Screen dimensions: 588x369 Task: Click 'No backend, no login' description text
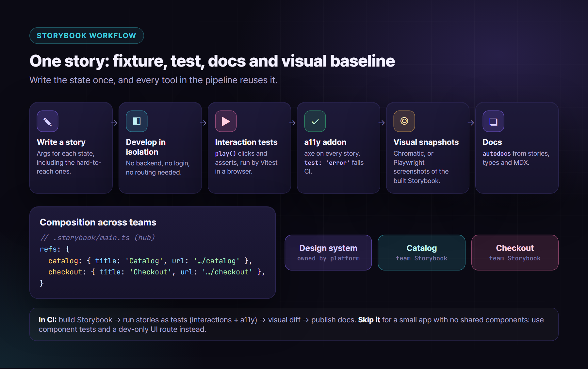pos(158,168)
